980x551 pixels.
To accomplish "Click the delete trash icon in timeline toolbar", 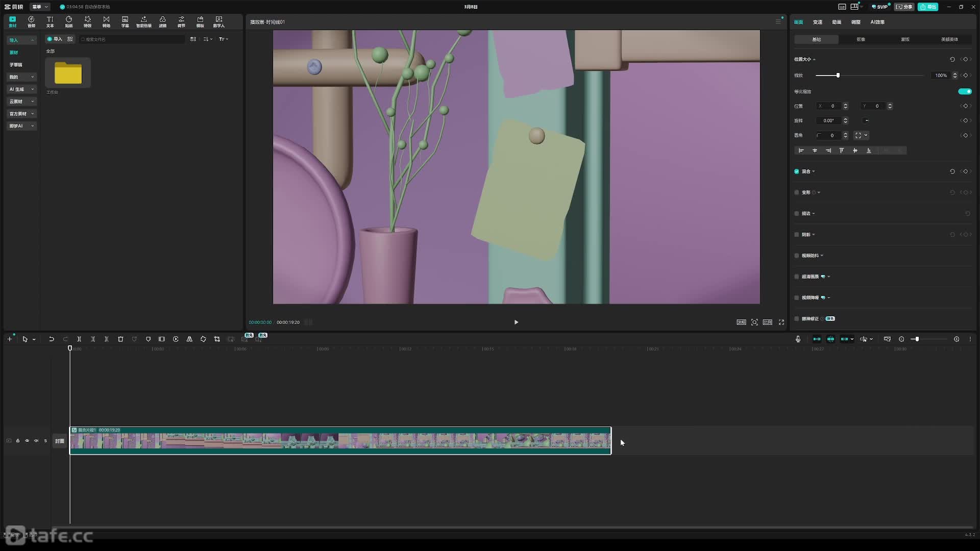I will tap(121, 339).
